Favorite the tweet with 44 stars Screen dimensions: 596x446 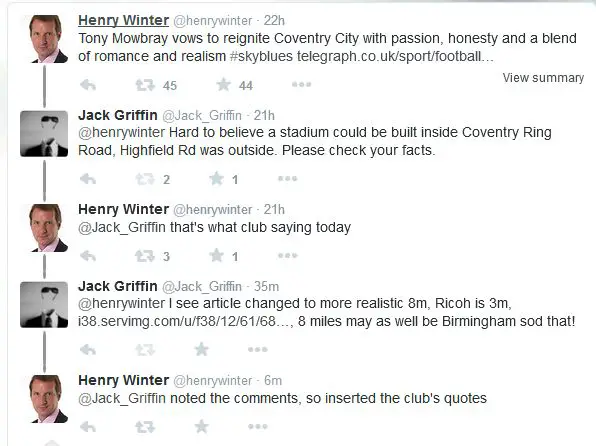(224, 84)
